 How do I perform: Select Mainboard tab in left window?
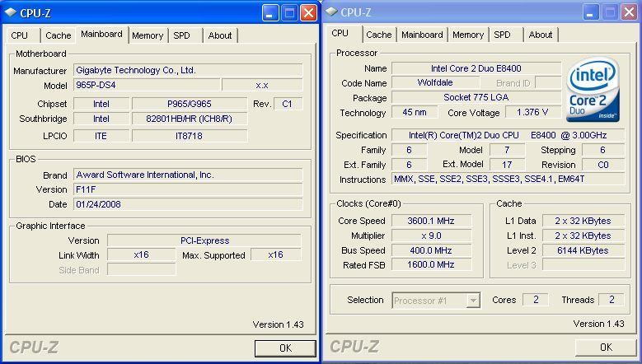click(x=101, y=35)
